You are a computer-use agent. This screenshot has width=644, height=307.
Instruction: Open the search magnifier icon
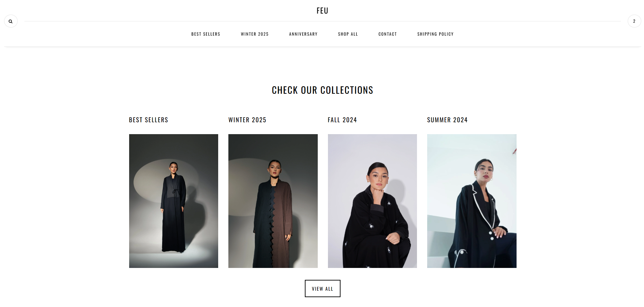(x=11, y=21)
